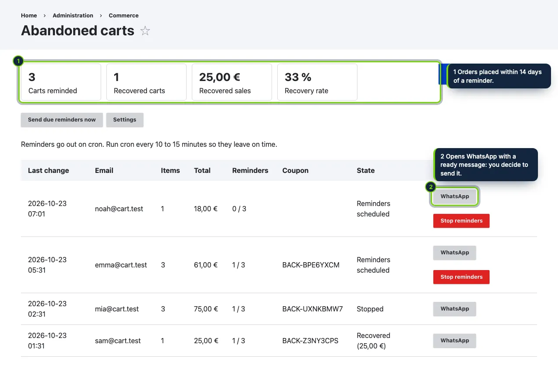This screenshot has height=392, width=558.
Task: Navigate to Commerce breadcrumb
Action: tap(124, 15)
